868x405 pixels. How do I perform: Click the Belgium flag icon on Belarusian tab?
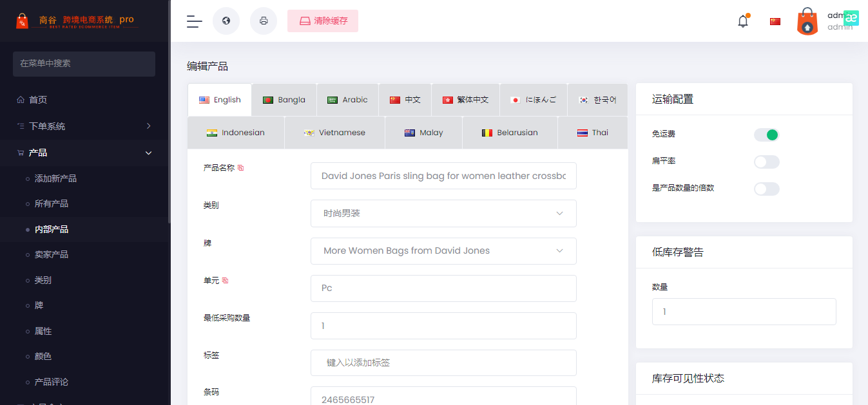pyautogui.click(x=487, y=133)
